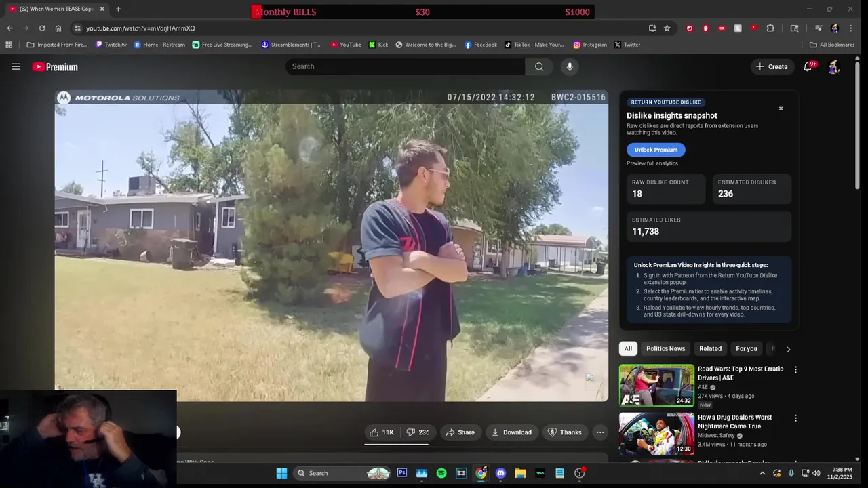This screenshot has width=868, height=488.
Task: Click the Create button
Action: click(x=772, y=66)
